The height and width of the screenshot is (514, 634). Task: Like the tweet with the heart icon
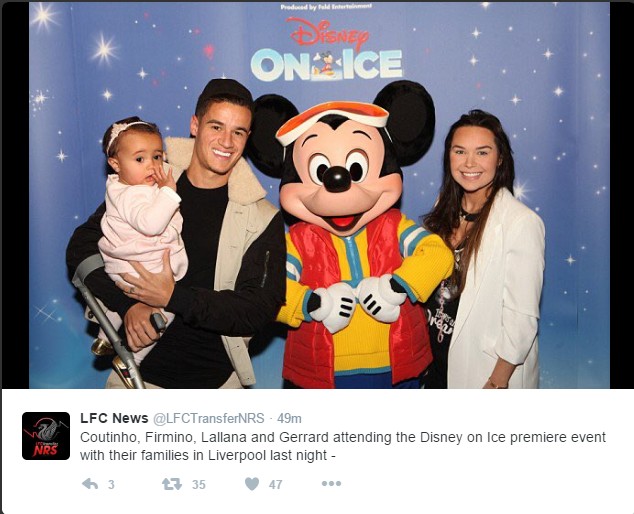coord(252,484)
